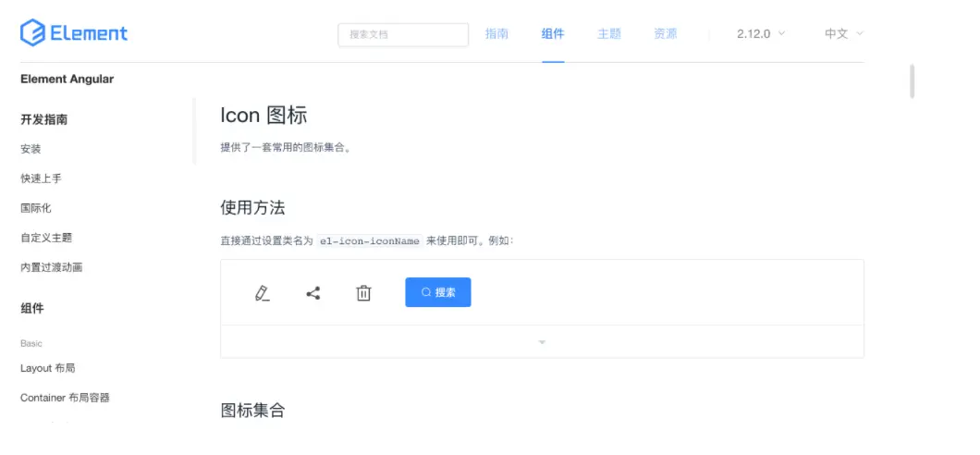Image resolution: width=980 pixels, height=455 pixels.
Task: Click the 开发指南 sidebar heading
Action: coord(43,119)
